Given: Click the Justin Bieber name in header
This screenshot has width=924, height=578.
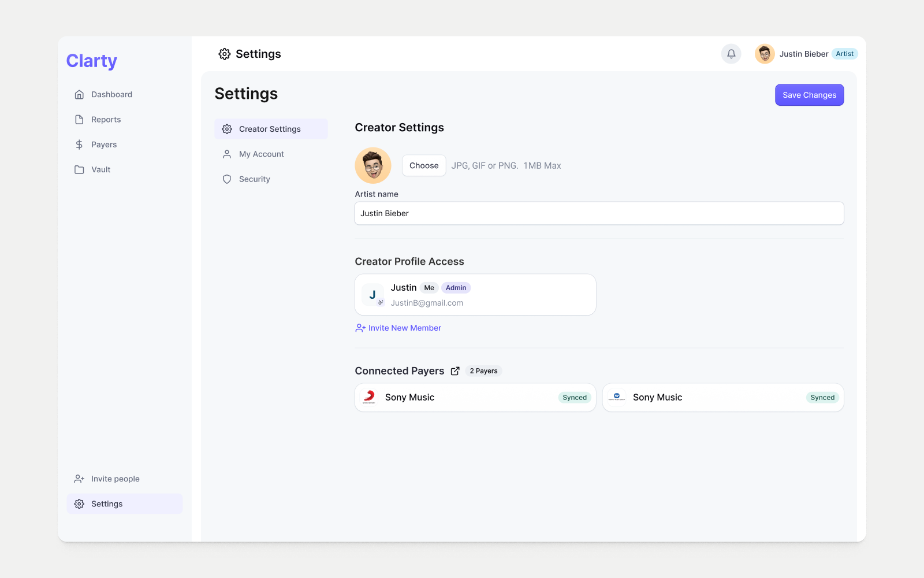Looking at the screenshot, I should tap(804, 54).
